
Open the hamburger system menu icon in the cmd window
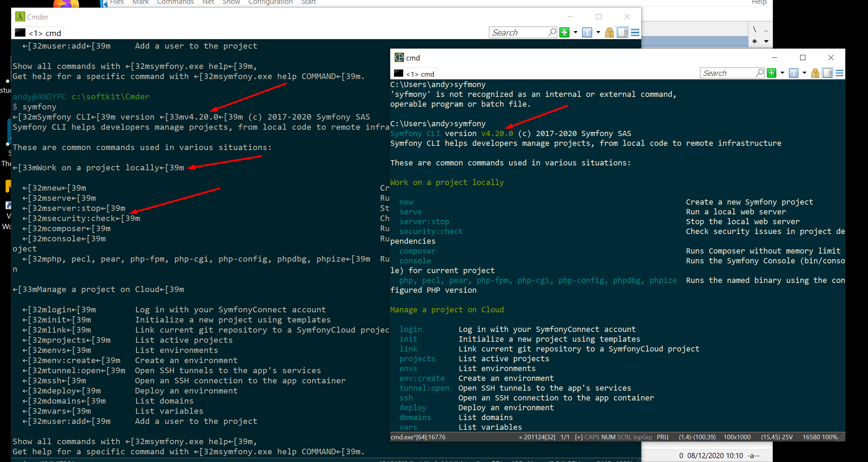click(x=839, y=73)
